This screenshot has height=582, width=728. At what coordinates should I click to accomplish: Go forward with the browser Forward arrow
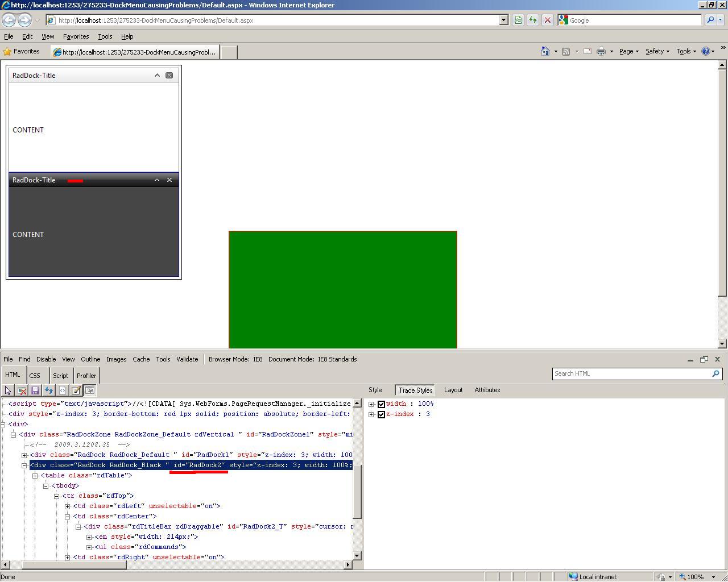pos(24,20)
